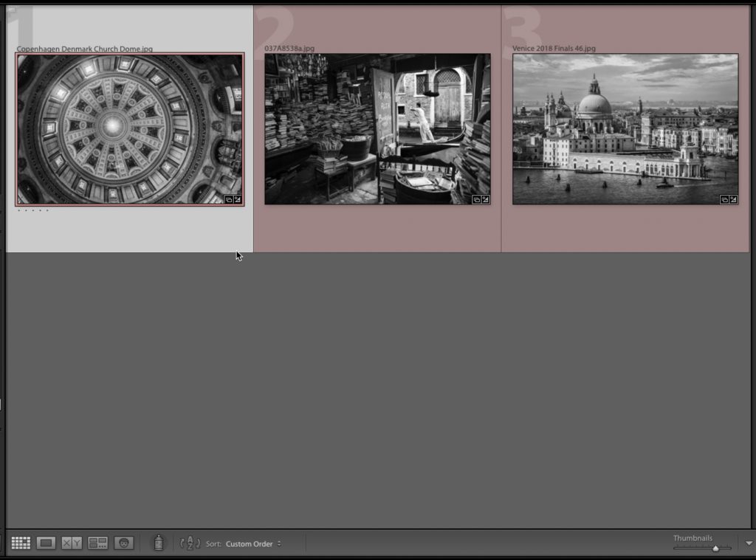Switch to Grid view
The height and width of the screenshot is (560, 756).
(21, 543)
